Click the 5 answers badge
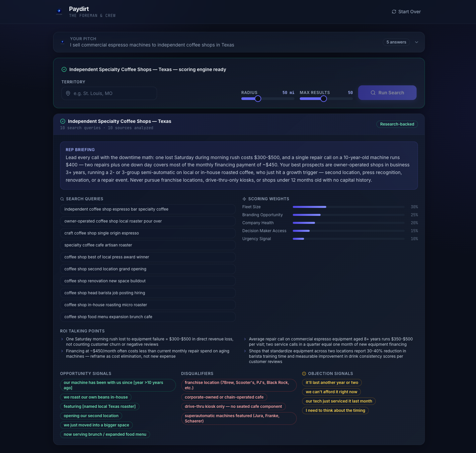The image size is (476, 453). click(x=396, y=42)
